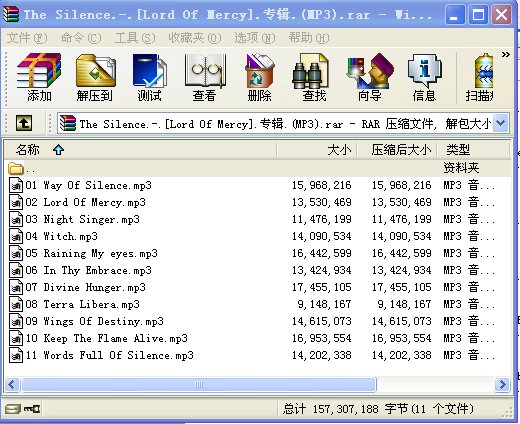Open the 收藏夹(O) menu
The height and width of the screenshot is (424, 520).
coord(195,38)
